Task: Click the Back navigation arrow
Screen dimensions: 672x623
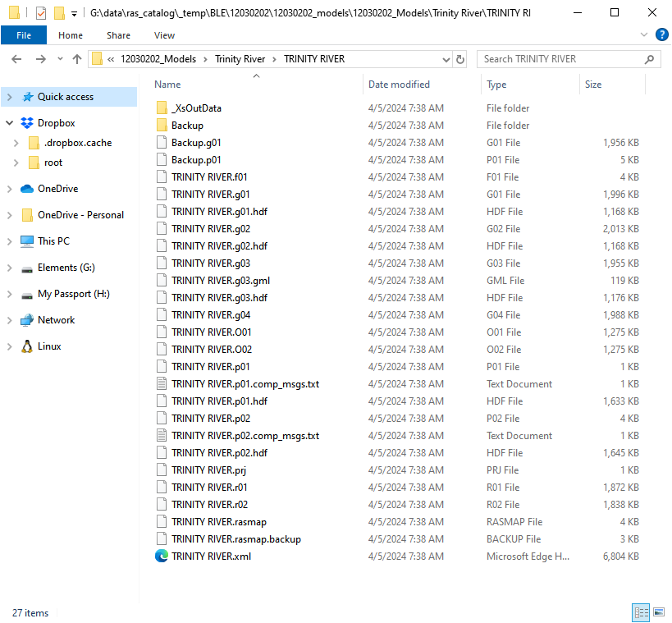Action: 16,59
